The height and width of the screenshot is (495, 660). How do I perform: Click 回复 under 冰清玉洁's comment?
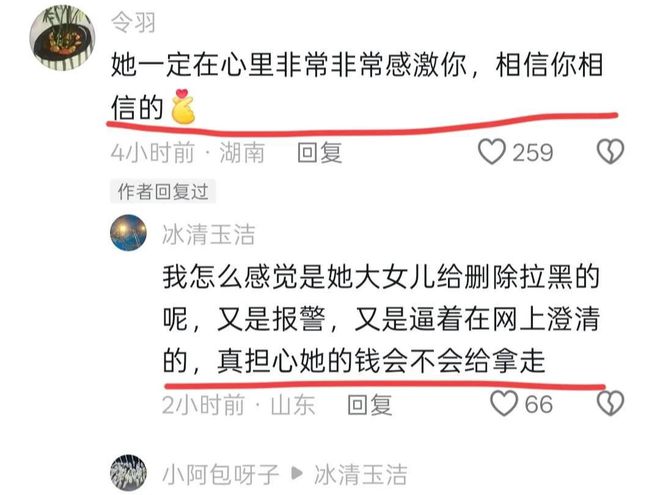[370, 405]
